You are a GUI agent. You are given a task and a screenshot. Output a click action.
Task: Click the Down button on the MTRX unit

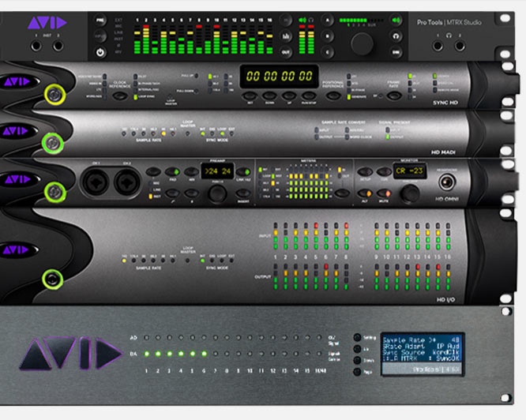point(357,360)
